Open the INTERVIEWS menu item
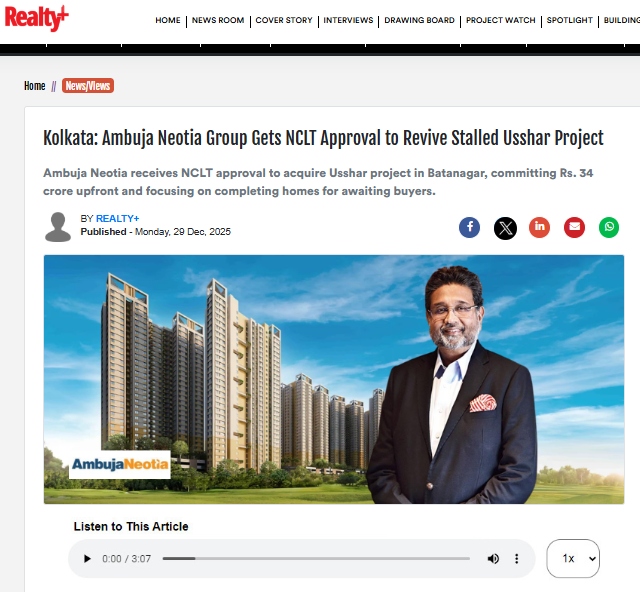The height and width of the screenshot is (592, 640). click(x=348, y=20)
